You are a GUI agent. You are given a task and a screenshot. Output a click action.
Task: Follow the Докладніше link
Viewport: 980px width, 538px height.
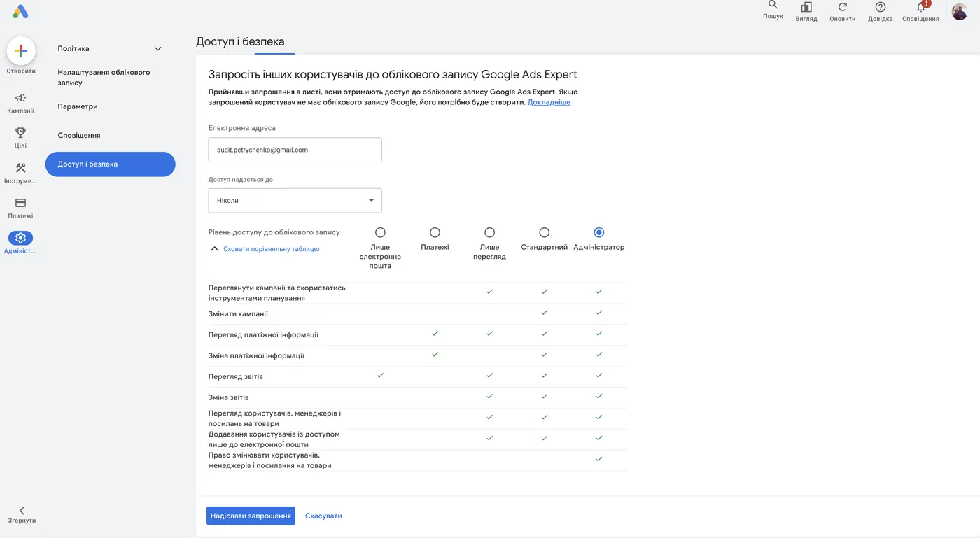549,102
